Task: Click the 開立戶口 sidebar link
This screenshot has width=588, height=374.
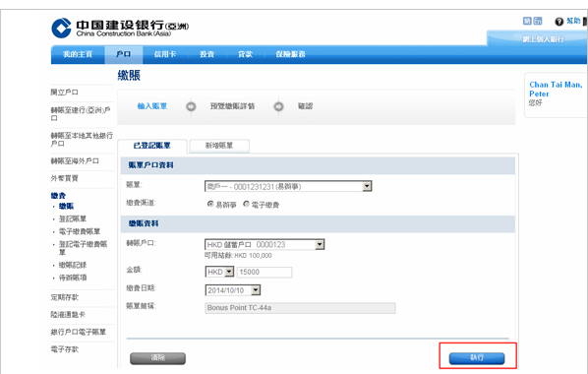Action: tap(65, 92)
